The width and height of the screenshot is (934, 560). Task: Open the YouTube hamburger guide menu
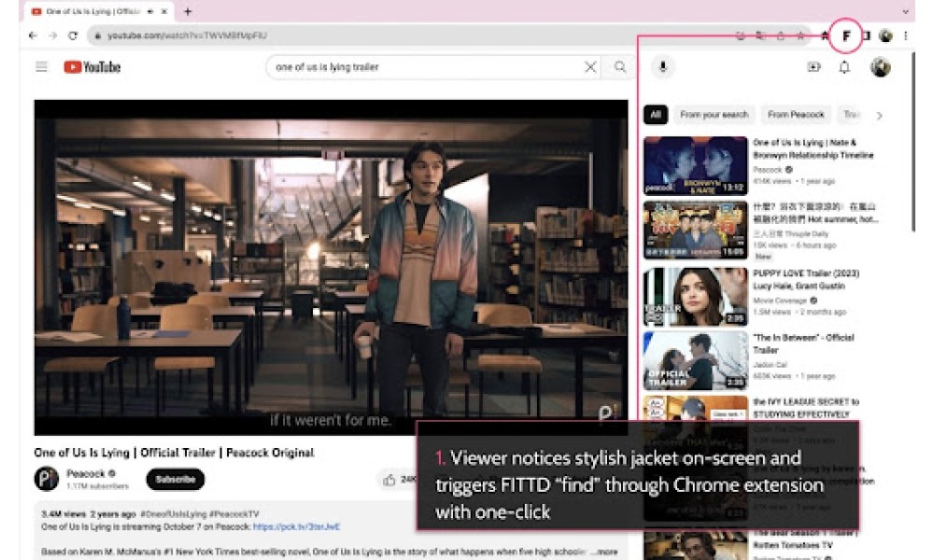click(41, 66)
